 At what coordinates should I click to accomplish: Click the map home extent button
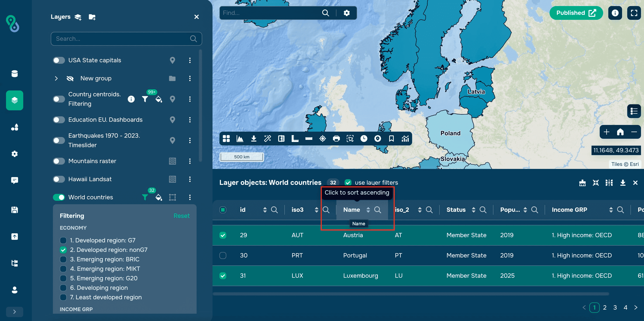click(620, 132)
